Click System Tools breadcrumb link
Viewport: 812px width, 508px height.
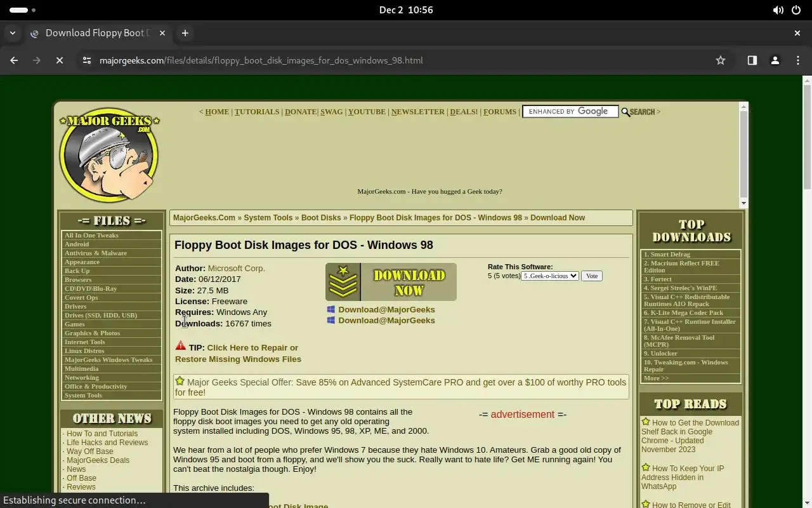(x=268, y=218)
